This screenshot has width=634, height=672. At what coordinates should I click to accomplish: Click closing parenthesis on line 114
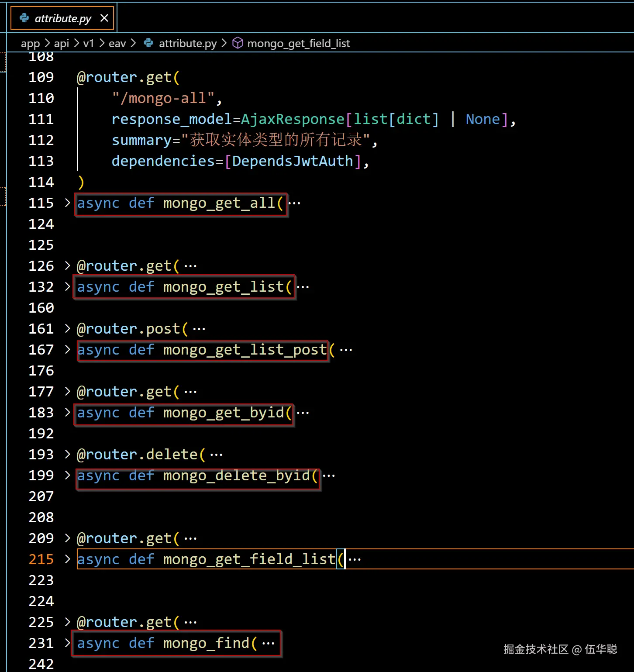point(81,182)
